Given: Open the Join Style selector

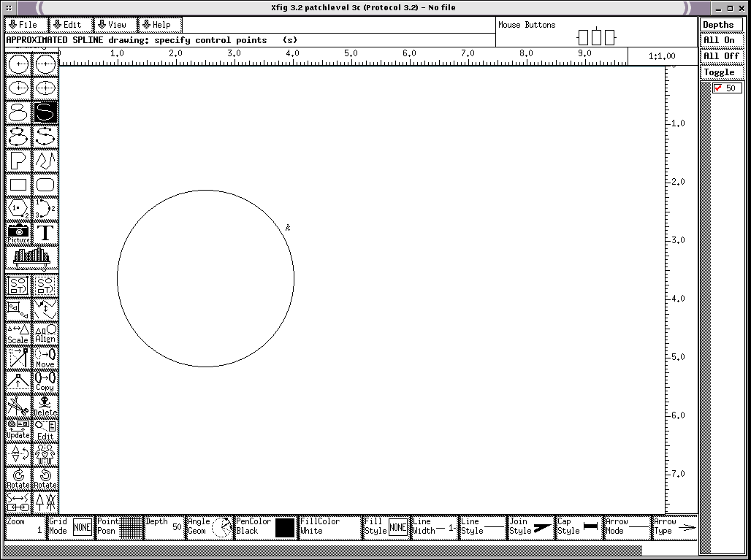Looking at the screenshot, I should point(531,527).
